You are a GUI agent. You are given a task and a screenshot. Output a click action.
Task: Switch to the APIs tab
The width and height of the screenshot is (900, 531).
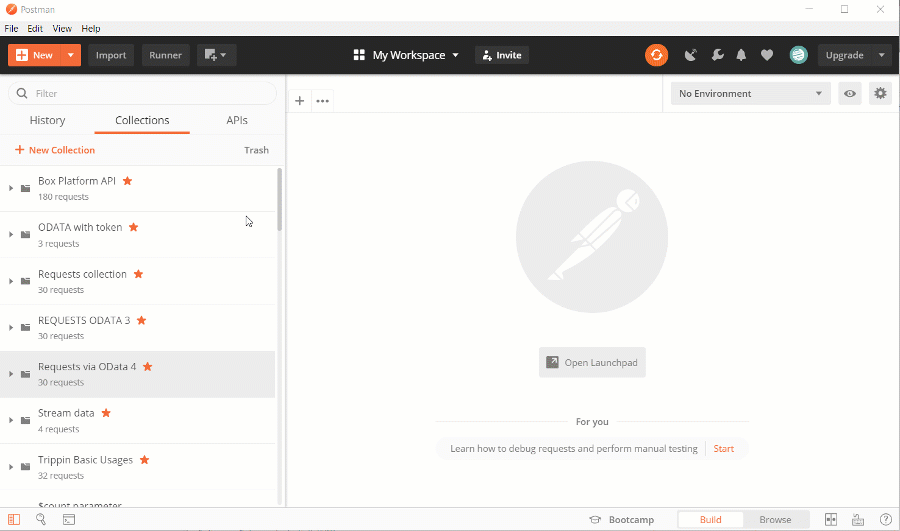click(x=236, y=121)
